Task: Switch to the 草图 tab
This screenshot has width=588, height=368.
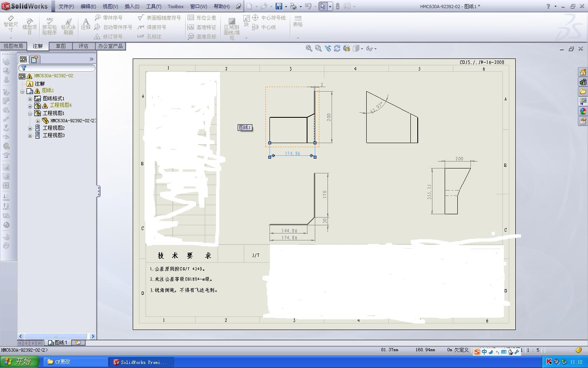Action: pos(60,46)
